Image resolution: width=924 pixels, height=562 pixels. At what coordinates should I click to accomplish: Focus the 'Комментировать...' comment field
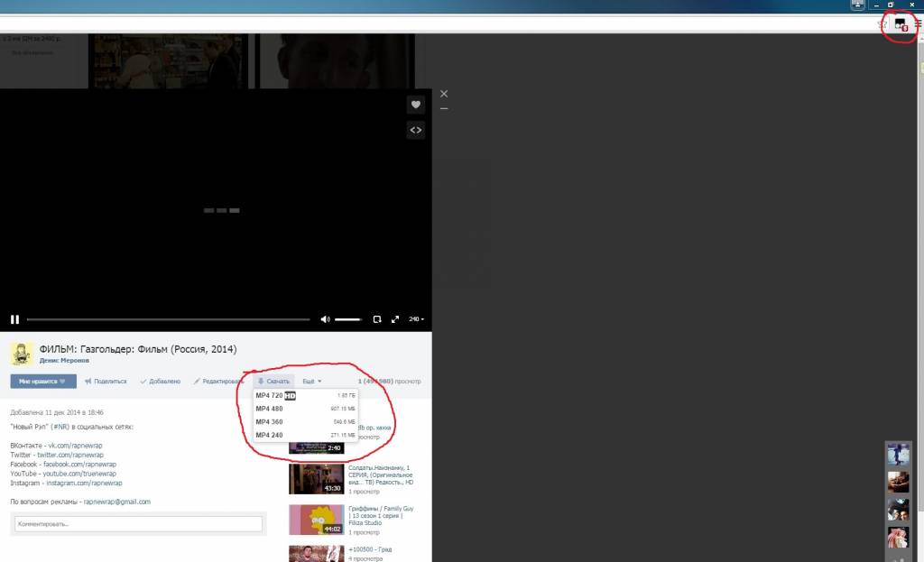coord(138,524)
